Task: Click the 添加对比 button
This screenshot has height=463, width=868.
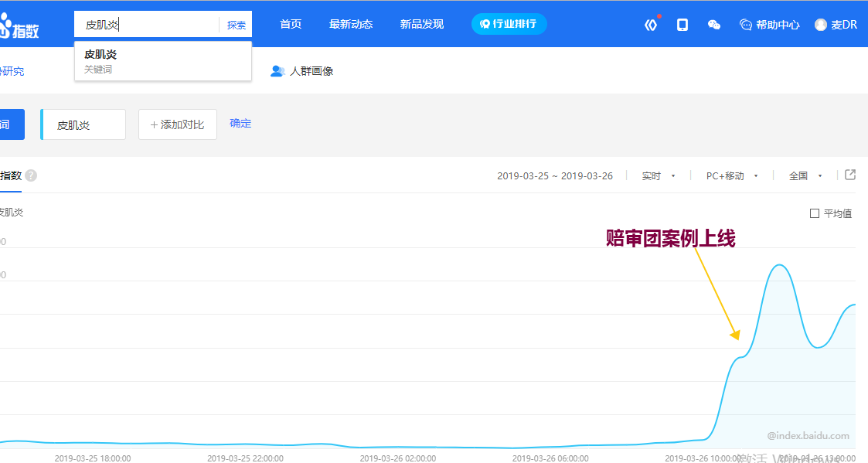Action: pos(177,124)
